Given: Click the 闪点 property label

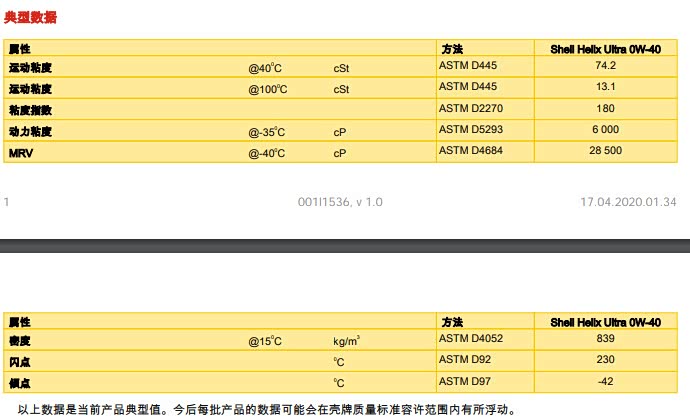Looking at the screenshot, I should coord(19,362).
